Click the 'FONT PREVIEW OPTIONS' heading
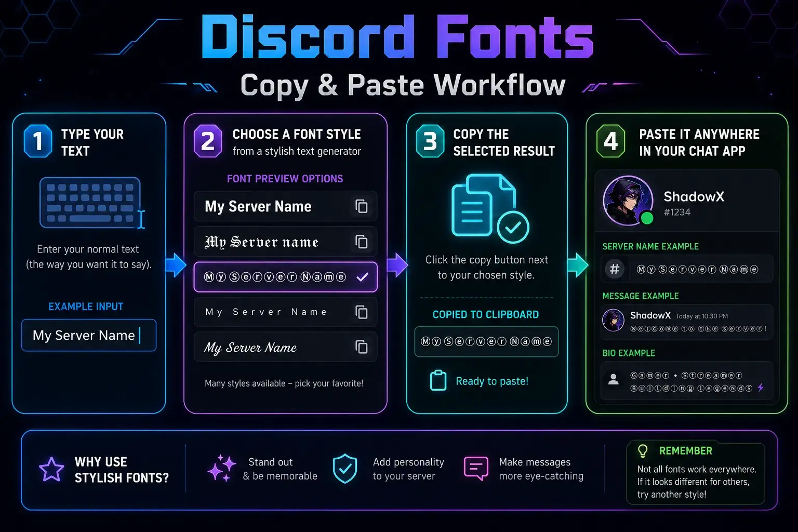The image size is (798, 532). click(x=285, y=179)
